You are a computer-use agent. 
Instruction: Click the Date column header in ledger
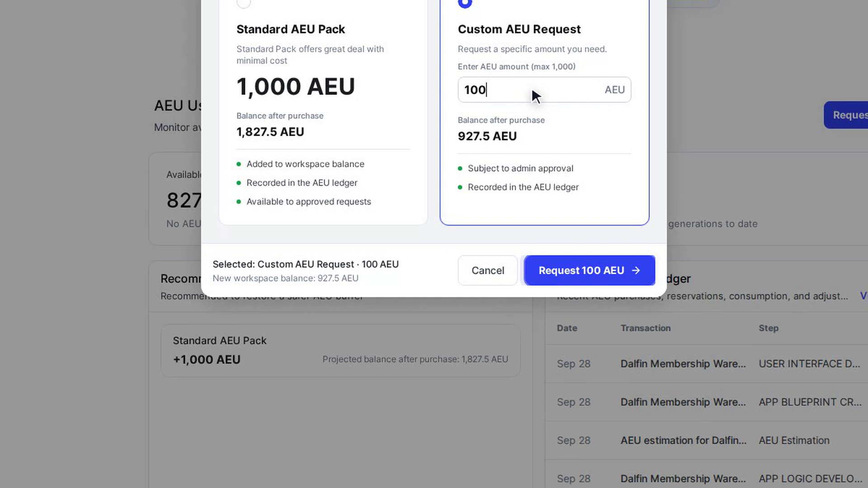pyautogui.click(x=567, y=328)
